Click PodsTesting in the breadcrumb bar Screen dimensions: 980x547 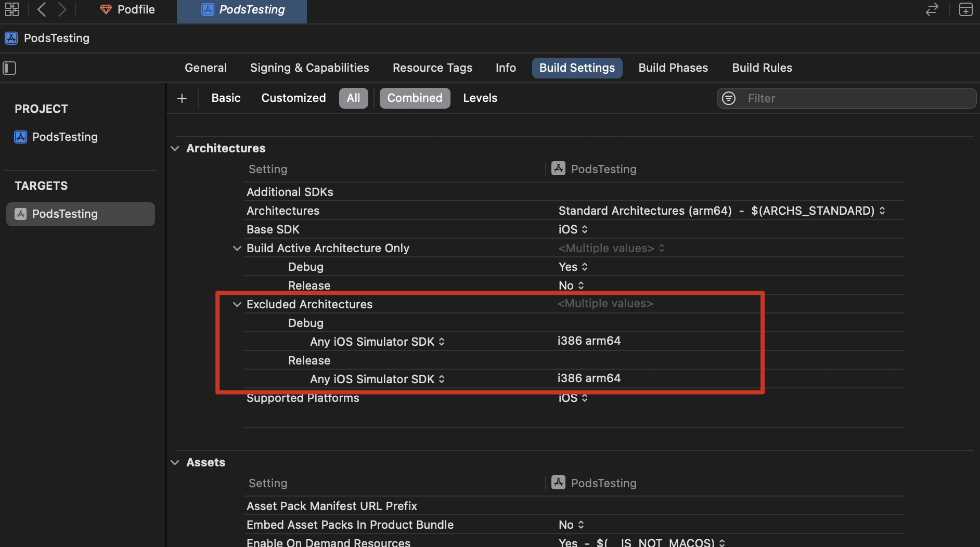point(57,38)
